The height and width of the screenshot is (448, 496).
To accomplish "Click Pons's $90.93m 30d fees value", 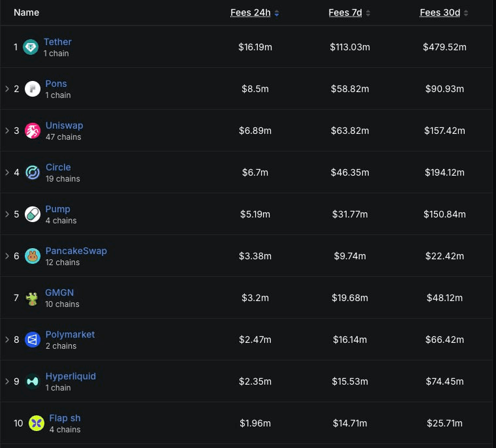I will click(x=444, y=89).
